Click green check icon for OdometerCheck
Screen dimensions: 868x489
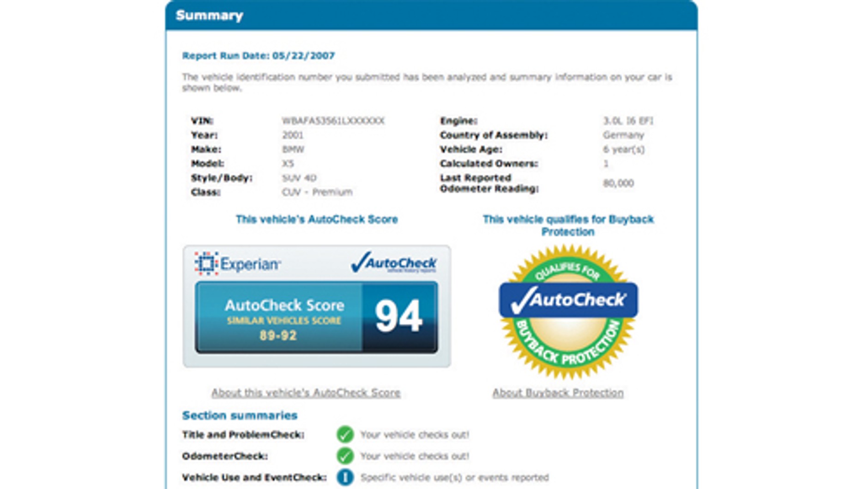[345, 456]
